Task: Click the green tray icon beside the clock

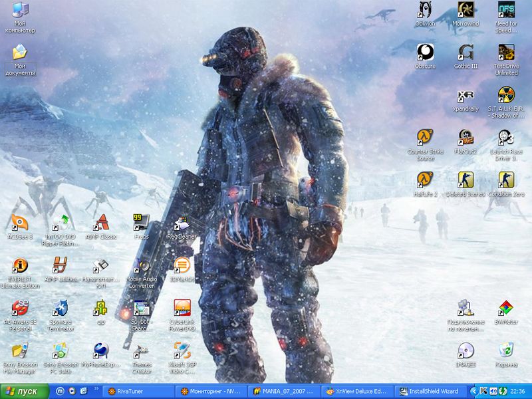Action: (x=503, y=392)
